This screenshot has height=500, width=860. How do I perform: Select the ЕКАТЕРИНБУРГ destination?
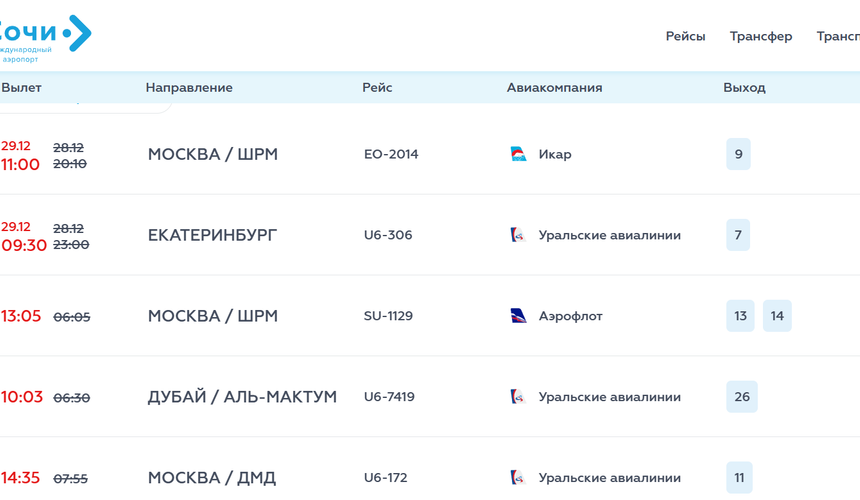(x=213, y=235)
